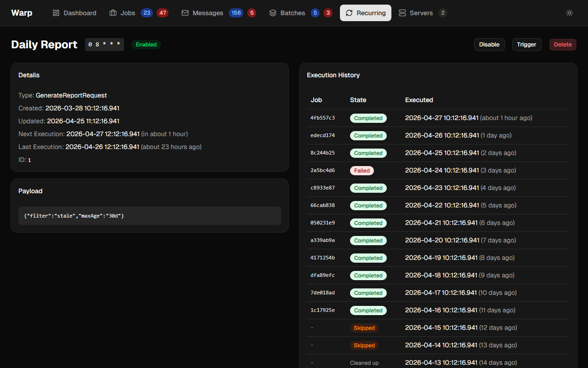Click the Servers stack icon
The width and height of the screenshot is (588, 368).
[402, 13]
